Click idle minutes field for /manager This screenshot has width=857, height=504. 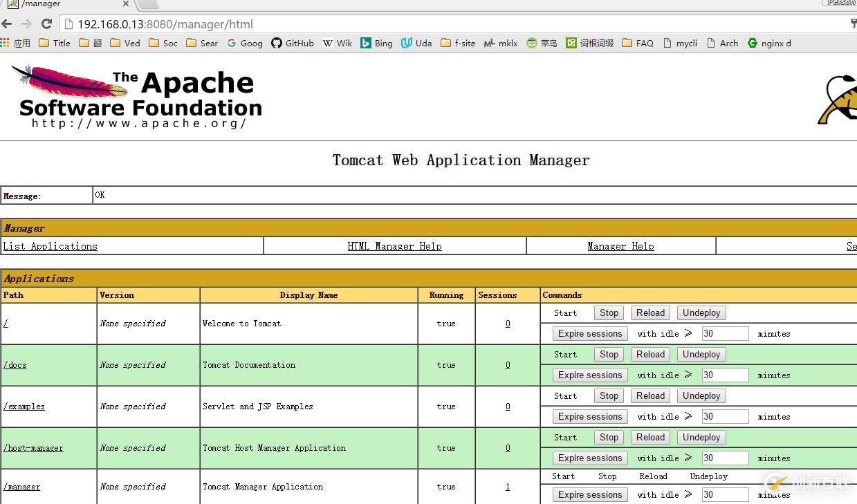[x=725, y=495]
